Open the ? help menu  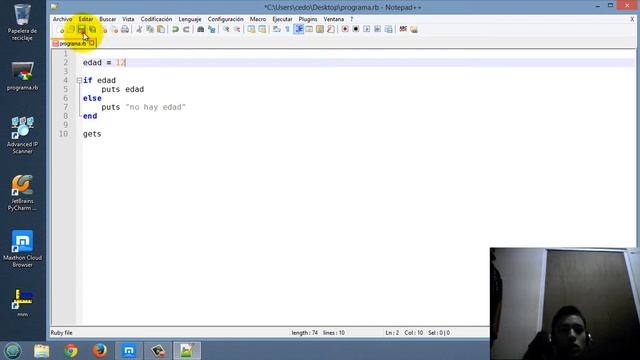click(x=351, y=19)
